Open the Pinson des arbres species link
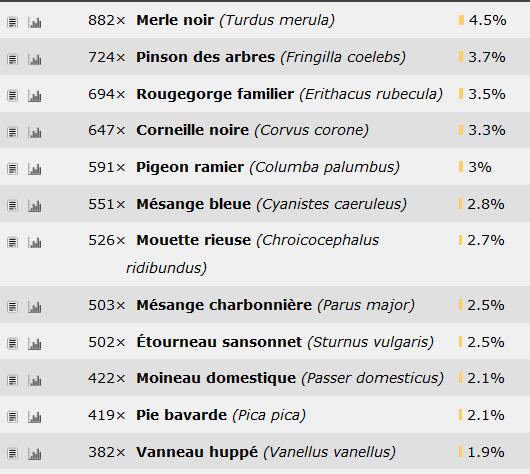 pyautogui.click(x=206, y=57)
